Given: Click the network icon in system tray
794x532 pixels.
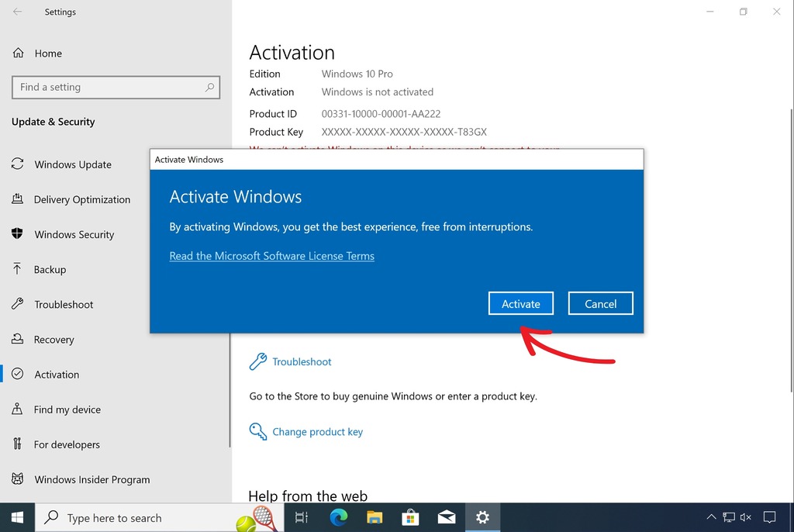Looking at the screenshot, I should [x=729, y=517].
